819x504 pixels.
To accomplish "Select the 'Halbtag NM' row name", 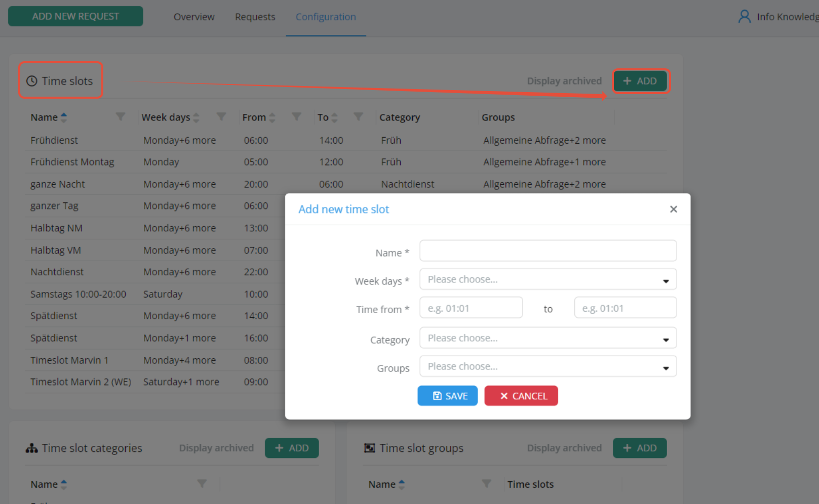I will (56, 228).
